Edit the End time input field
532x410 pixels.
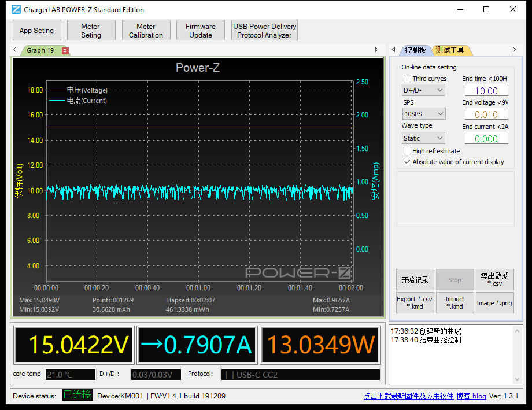click(x=486, y=90)
